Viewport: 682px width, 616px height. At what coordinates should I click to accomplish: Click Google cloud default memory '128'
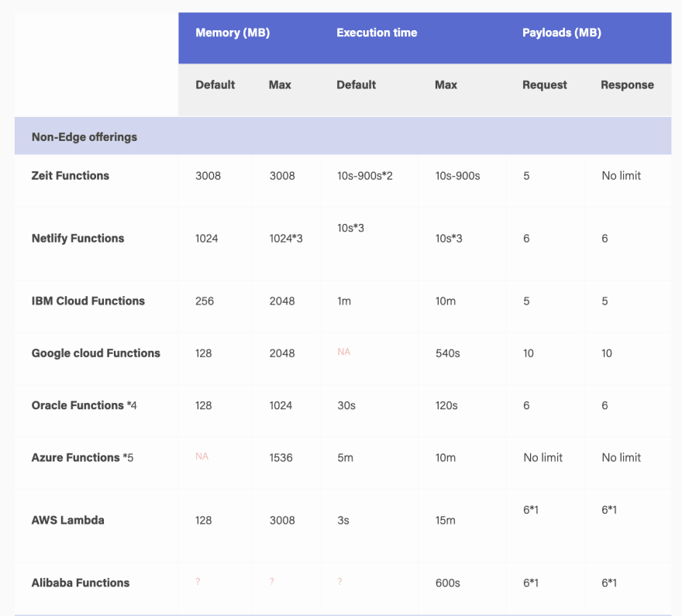tap(204, 353)
